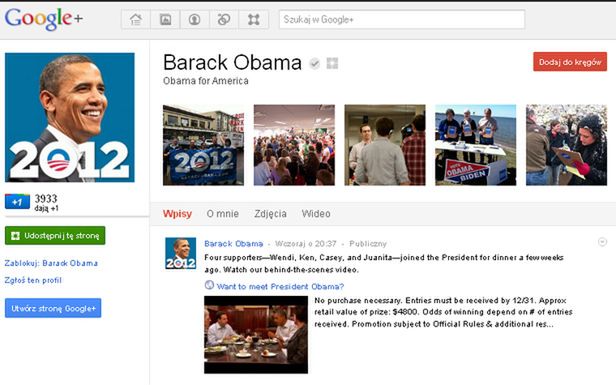Click Utwórz stronę Google+ button
The width and height of the screenshot is (616, 385).
tap(53, 308)
